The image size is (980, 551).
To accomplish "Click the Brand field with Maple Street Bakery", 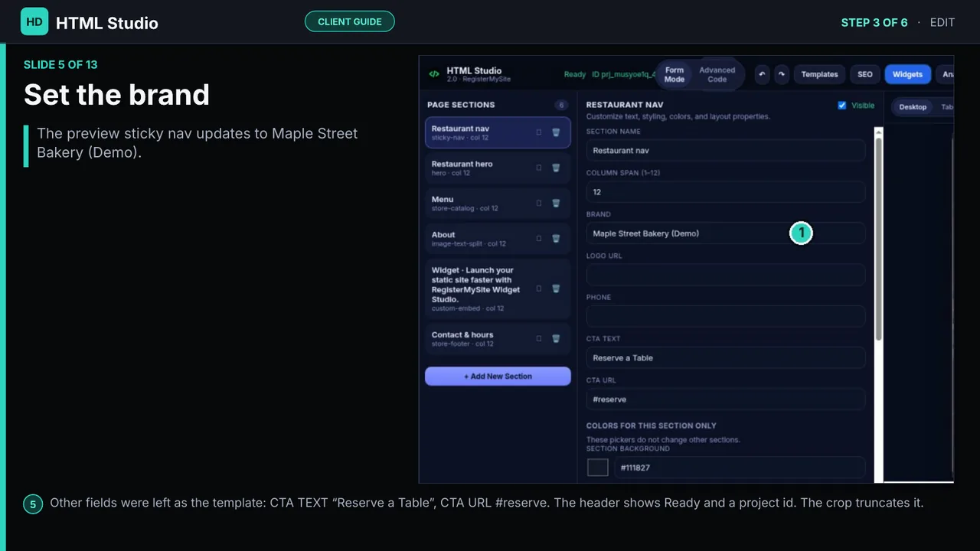I will point(726,233).
